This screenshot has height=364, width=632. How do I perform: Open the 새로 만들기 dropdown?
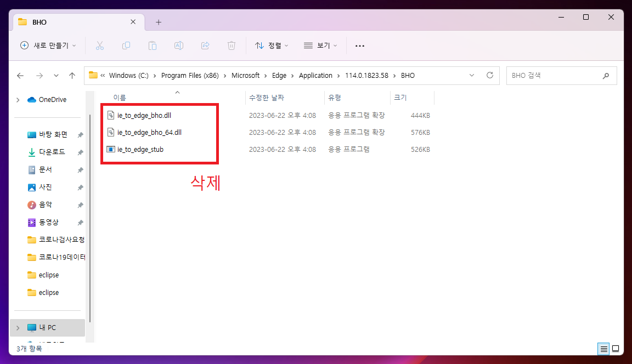point(48,46)
